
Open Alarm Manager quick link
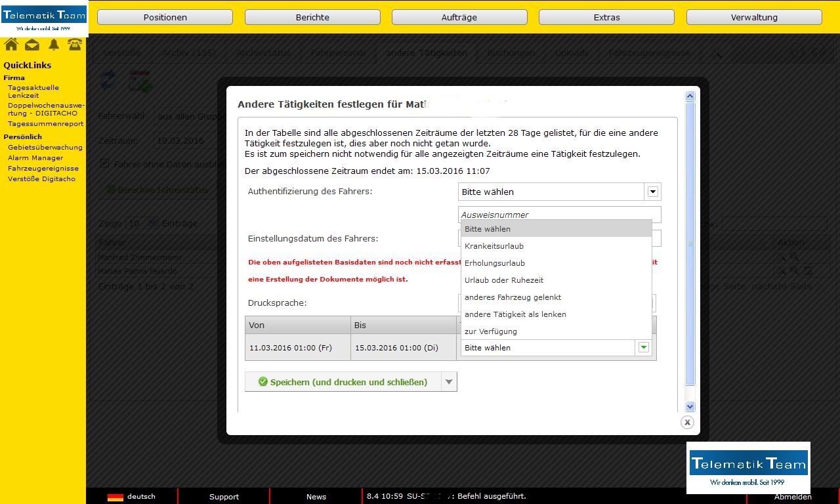pyautogui.click(x=35, y=157)
